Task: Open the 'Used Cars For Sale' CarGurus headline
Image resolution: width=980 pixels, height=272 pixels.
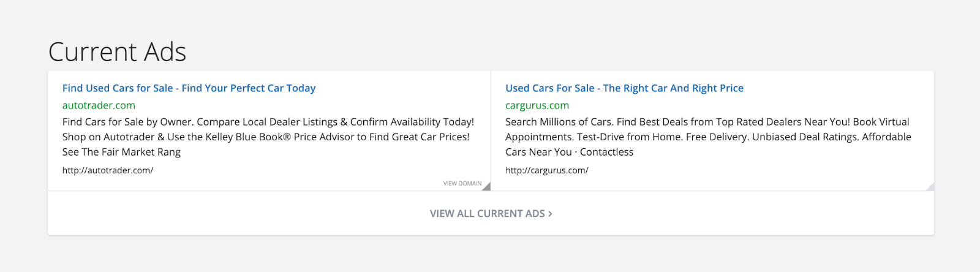Action: (x=624, y=88)
